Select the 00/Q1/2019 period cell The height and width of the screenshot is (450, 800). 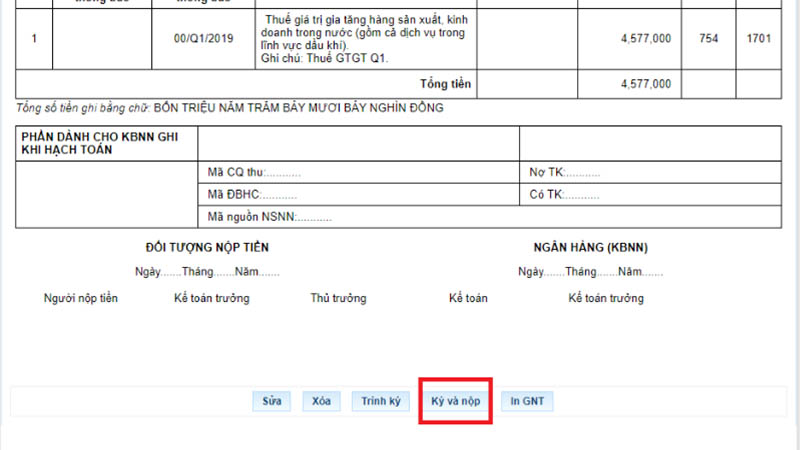[x=202, y=39]
